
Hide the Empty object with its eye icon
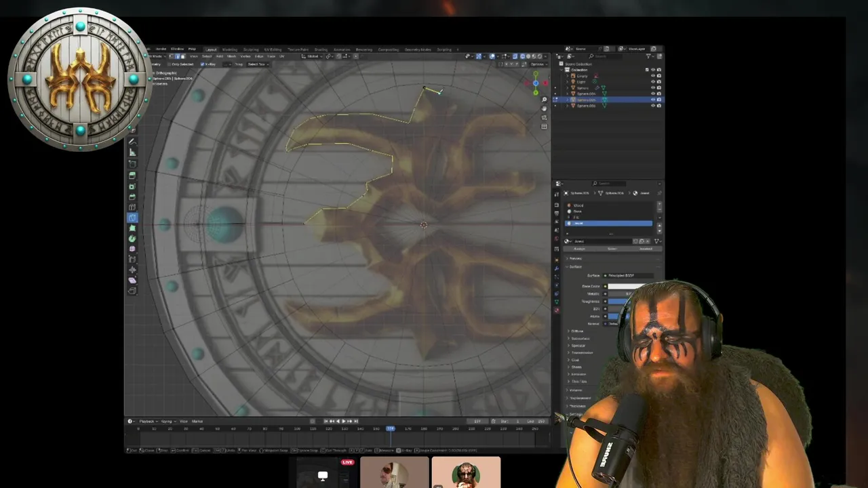[x=653, y=75]
